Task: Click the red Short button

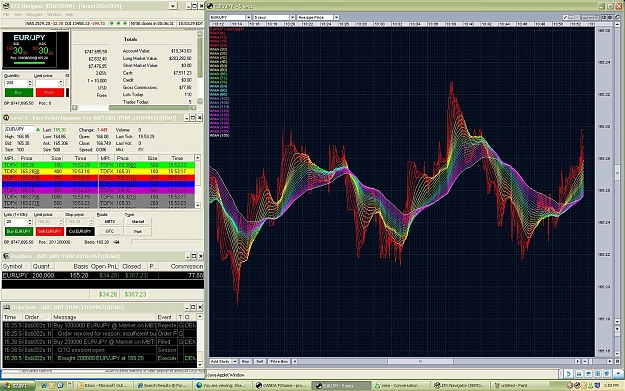Action: pyautogui.click(x=50, y=92)
